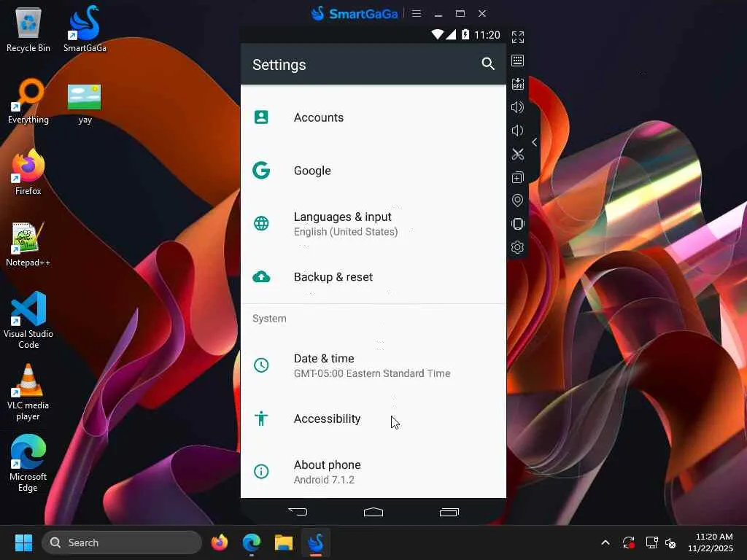Select the Firefox desktop shortcut

(x=28, y=172)
